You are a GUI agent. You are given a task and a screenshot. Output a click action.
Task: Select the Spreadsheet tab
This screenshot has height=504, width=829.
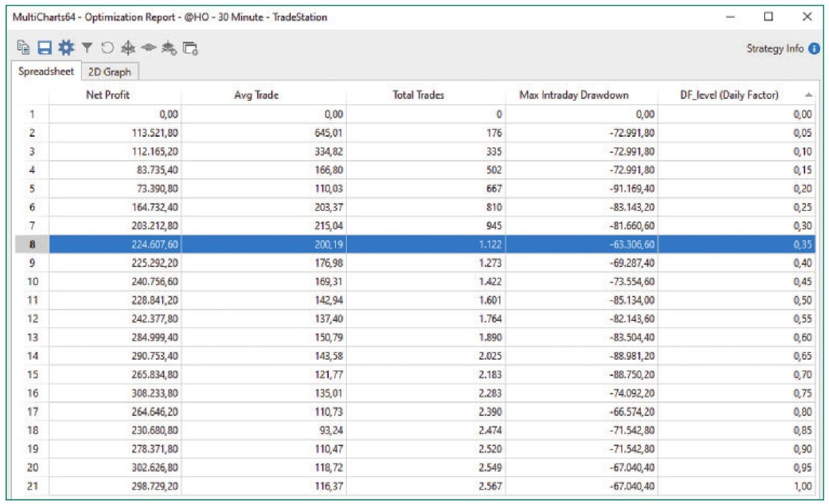(x=46, y=71)
